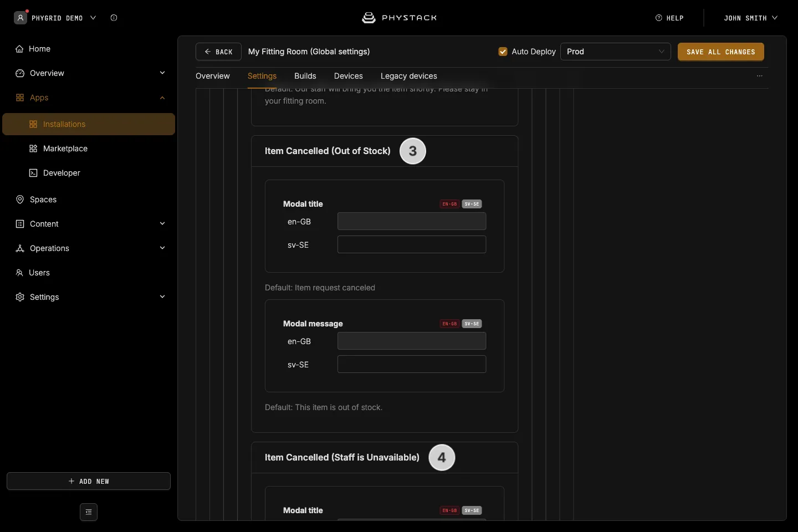Click the Phygrid Demo account avatar icon
Screen dimensions: 798x532
(21, 18)
